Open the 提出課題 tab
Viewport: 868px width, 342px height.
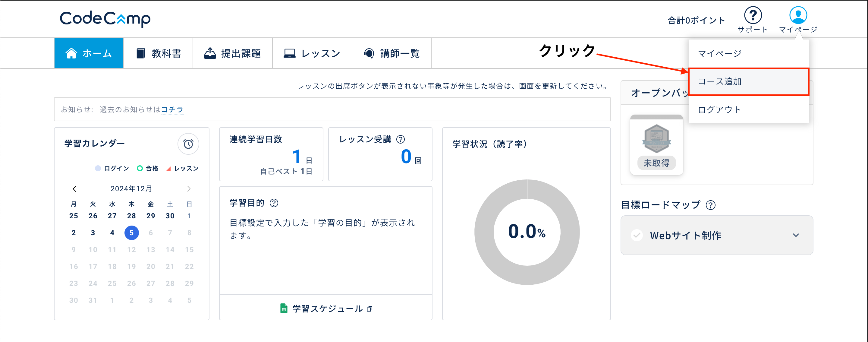232,53
